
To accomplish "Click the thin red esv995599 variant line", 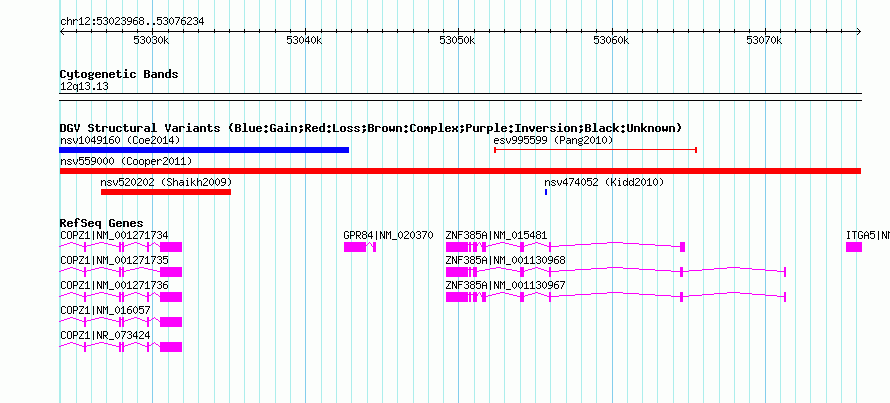I will tap(595, 150).
